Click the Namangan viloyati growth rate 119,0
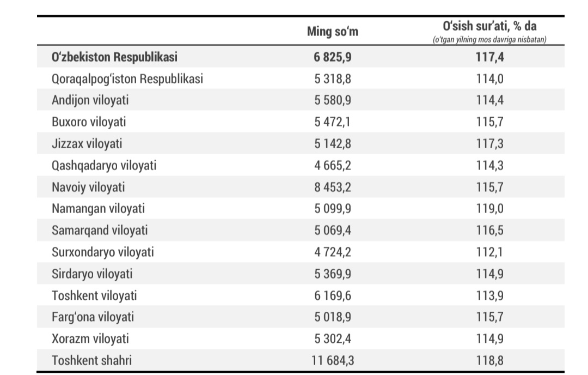This screenshot has width=588, height=375. (490, 208)
